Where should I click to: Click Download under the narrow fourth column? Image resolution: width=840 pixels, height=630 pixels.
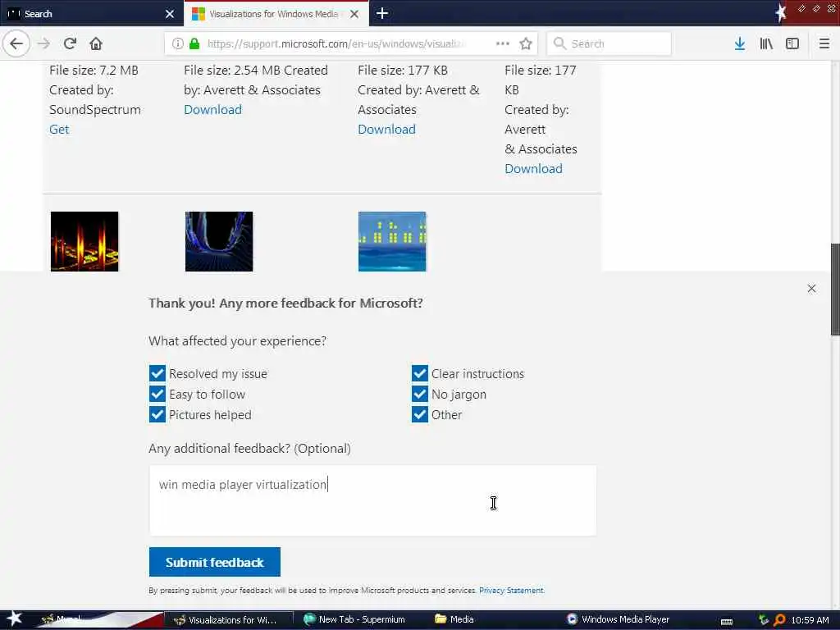pyautogui.click(x=533, y=169)
